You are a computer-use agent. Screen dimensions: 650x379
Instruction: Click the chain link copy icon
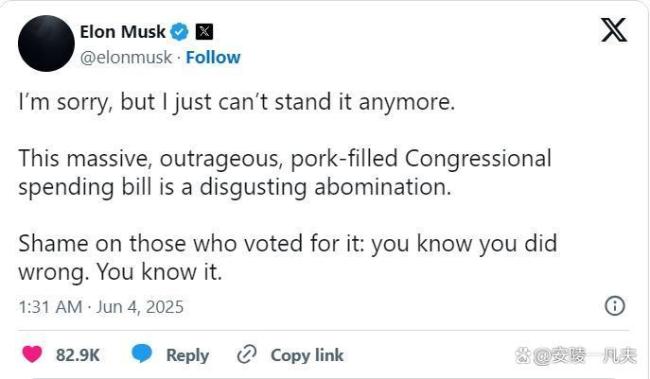(x=247, y=355)
